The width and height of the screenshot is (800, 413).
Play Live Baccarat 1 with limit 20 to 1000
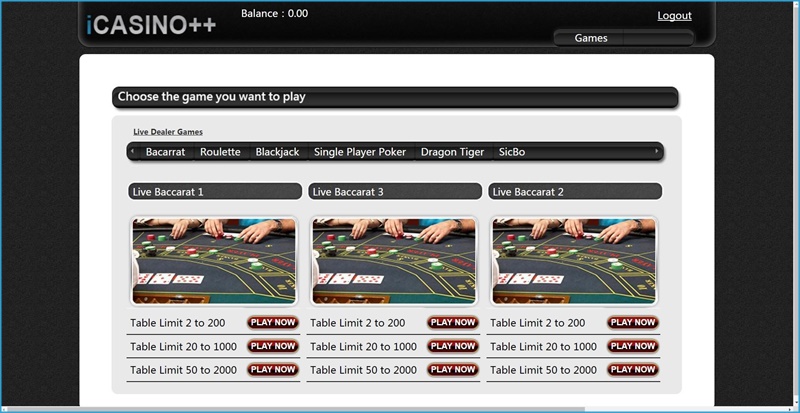(x=273, y=346)
